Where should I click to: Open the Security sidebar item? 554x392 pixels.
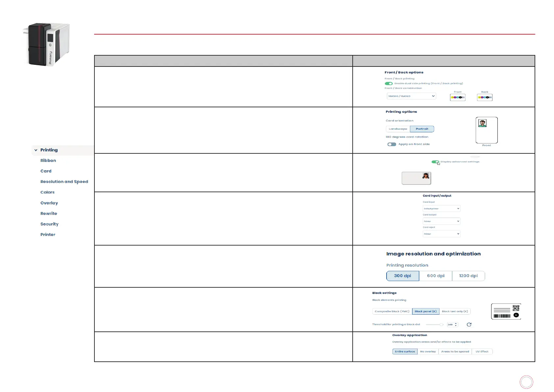[x=49, y=224]
